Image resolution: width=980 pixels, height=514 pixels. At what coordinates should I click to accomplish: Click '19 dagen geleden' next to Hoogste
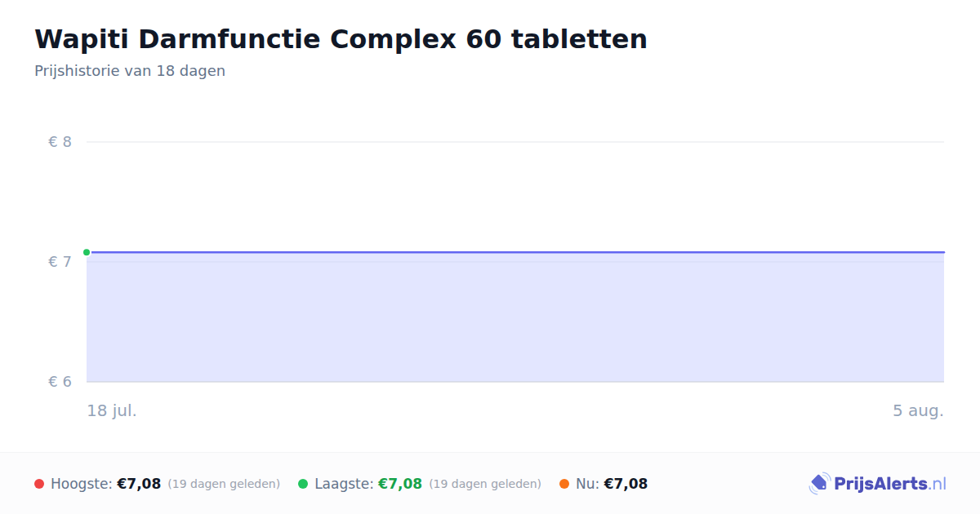coord(224,485)
